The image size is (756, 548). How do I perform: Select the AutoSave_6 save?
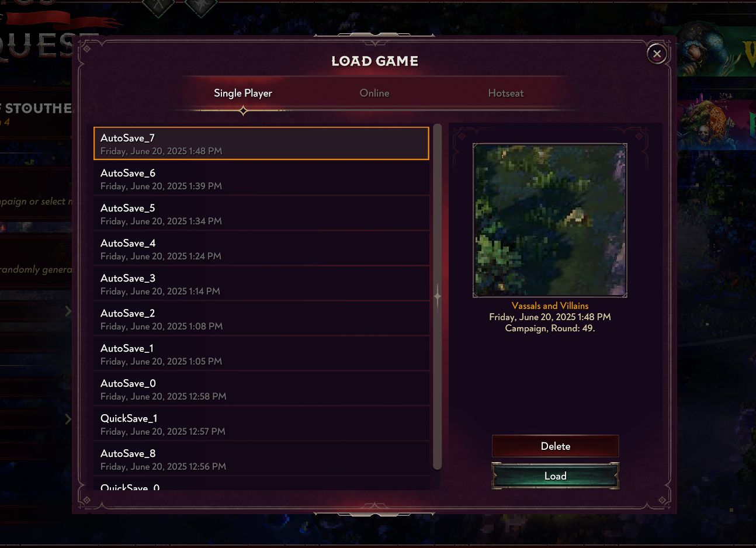(261, 179)
